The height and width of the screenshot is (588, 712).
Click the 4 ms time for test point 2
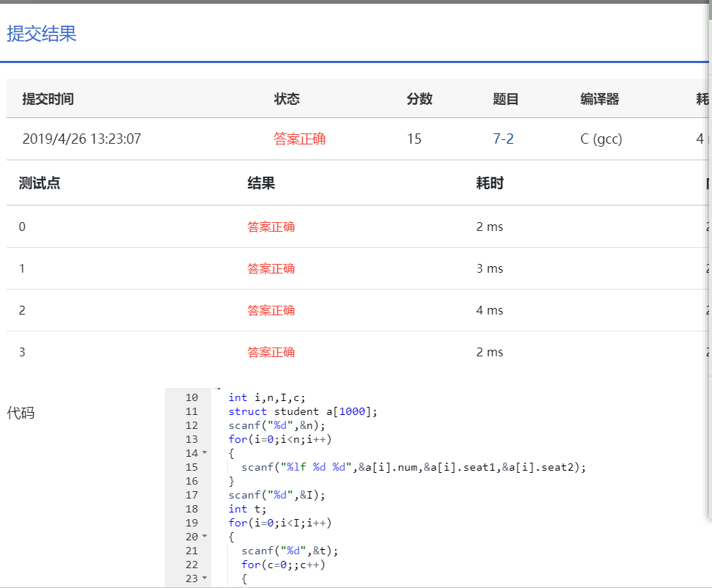pos(490,310)
